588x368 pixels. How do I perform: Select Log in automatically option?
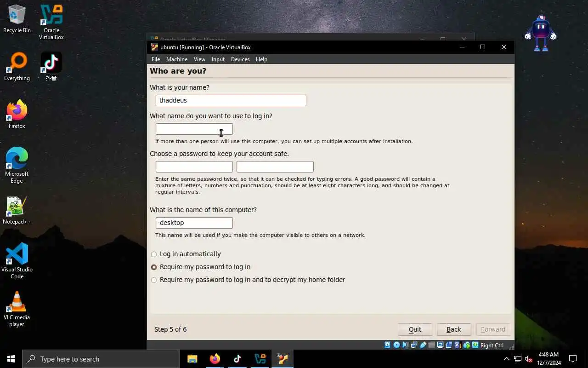(x=186, y=254)
